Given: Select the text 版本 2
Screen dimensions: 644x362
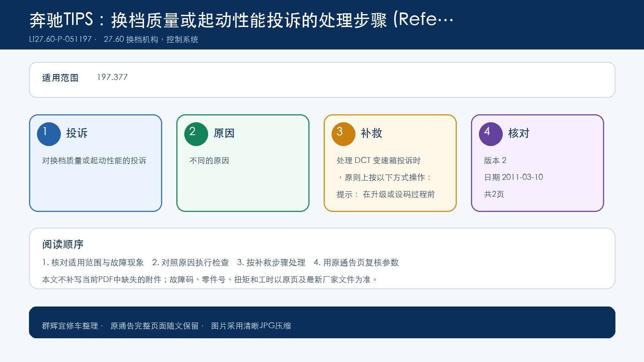Looking at the screenshot, I should [495, 160].
